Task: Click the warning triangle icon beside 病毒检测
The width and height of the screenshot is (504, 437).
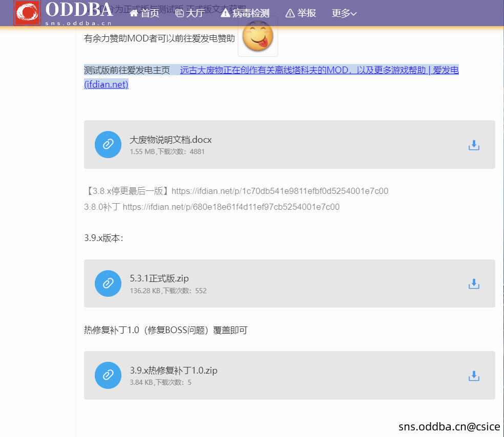Action: point(225,13)
